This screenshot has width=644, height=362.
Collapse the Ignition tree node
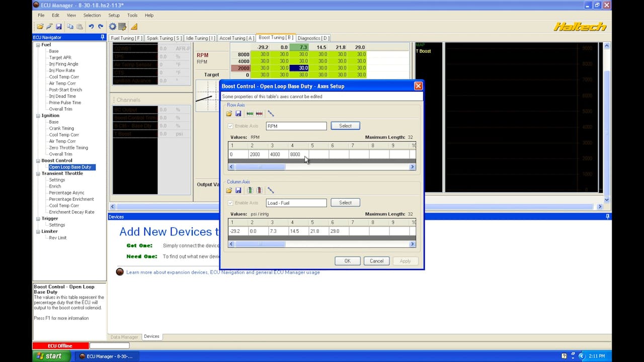pyautogui.click(x=38, y=116)
